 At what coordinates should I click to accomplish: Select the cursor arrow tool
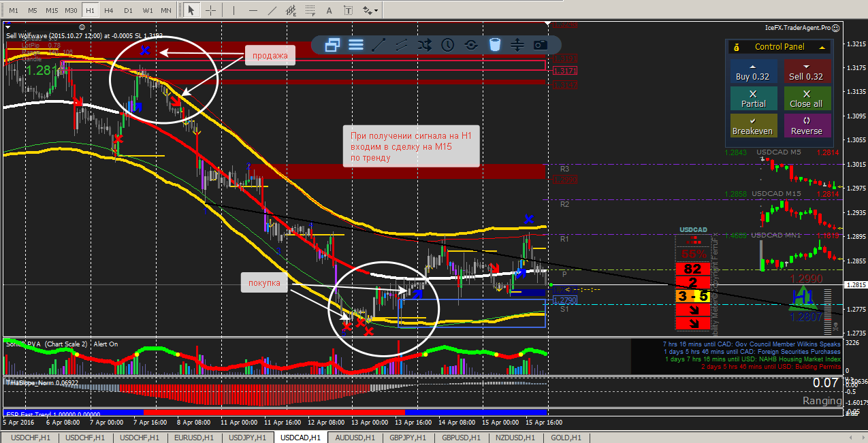(192, 10)
